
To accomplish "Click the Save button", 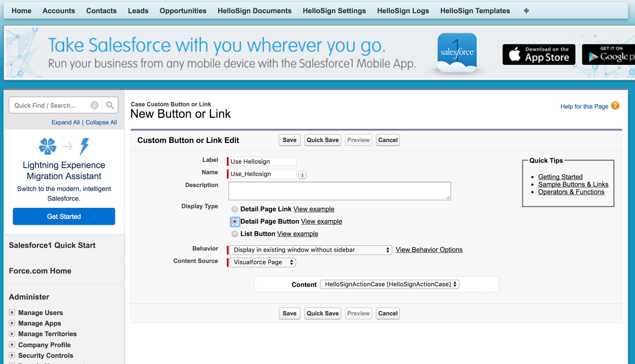I will pyautogui.click(x=289, y=140).
